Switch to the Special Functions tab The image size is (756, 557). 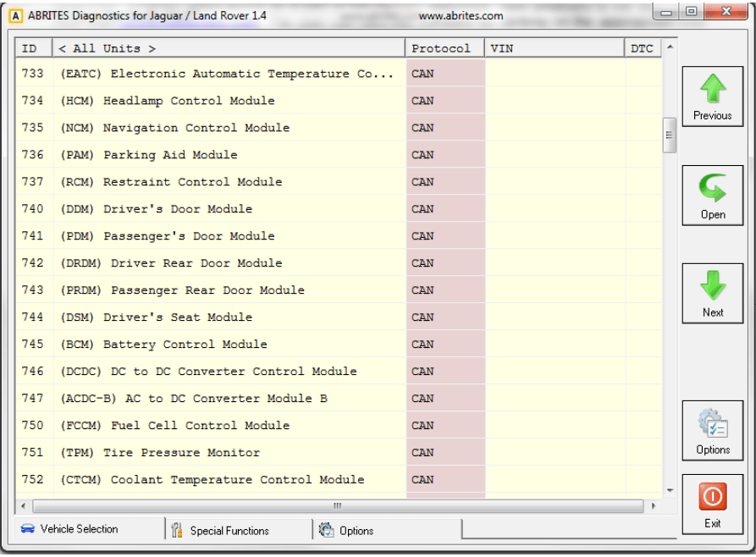click(x=229, y=531)
